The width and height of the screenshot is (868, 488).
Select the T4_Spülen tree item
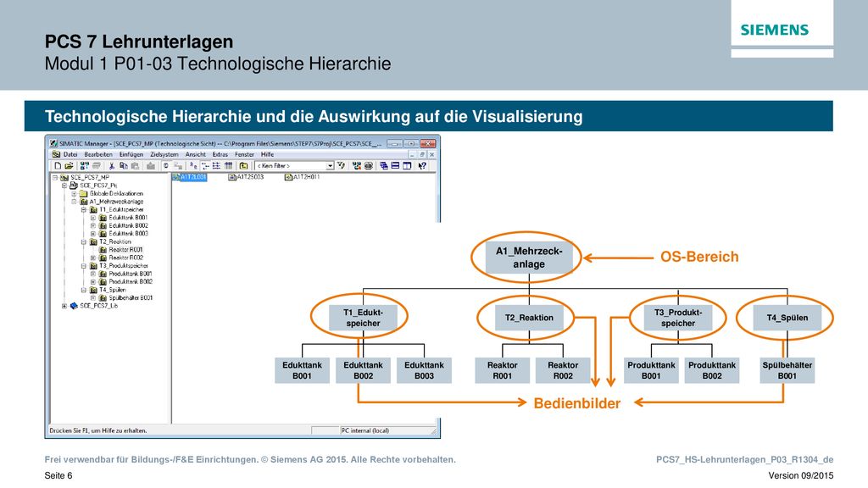point(113,290)
